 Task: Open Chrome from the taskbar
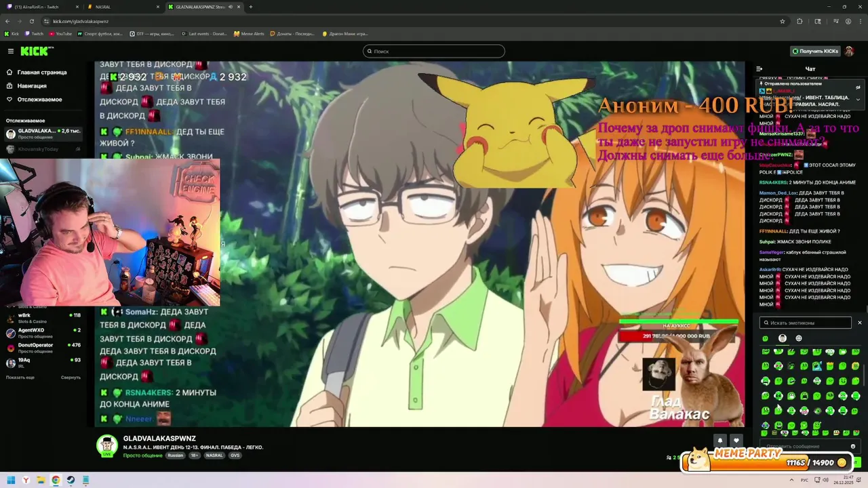[x=56, y=480]
